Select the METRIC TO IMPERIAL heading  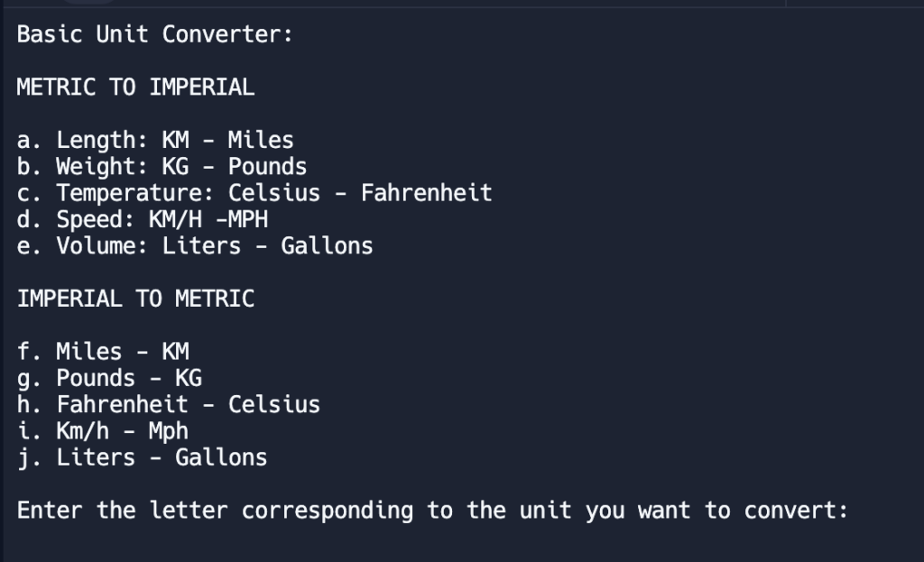tap(135, 88)
